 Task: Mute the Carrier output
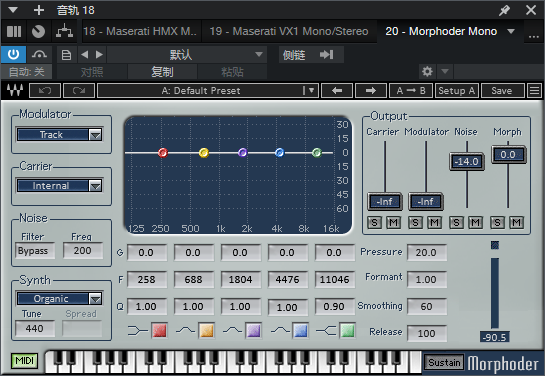(x=393, y=222)
